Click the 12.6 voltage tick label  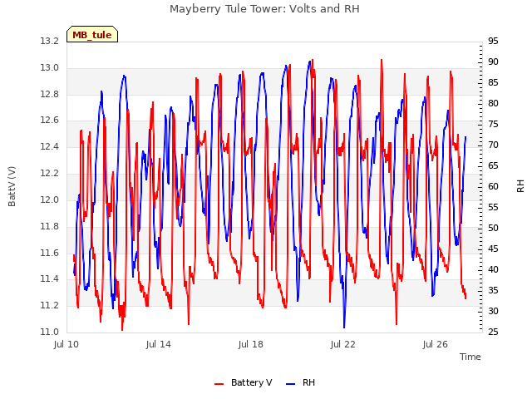(50, 121)
